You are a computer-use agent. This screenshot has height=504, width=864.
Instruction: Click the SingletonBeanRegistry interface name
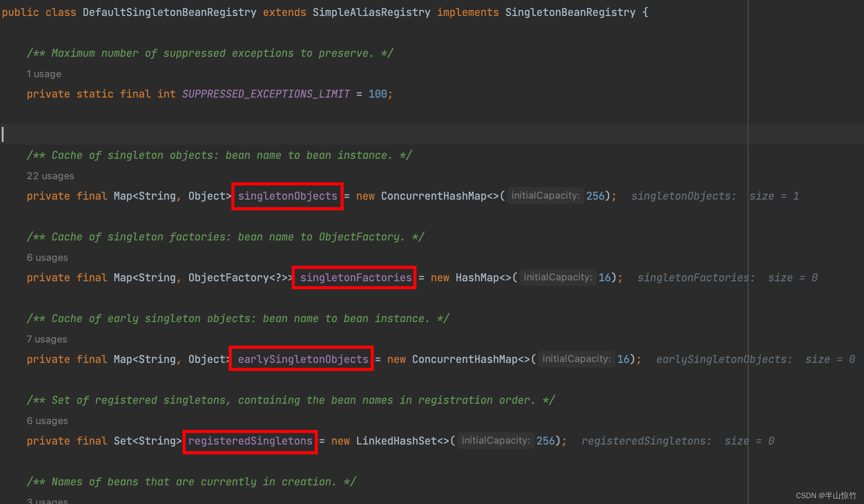[x=570, y=12]
